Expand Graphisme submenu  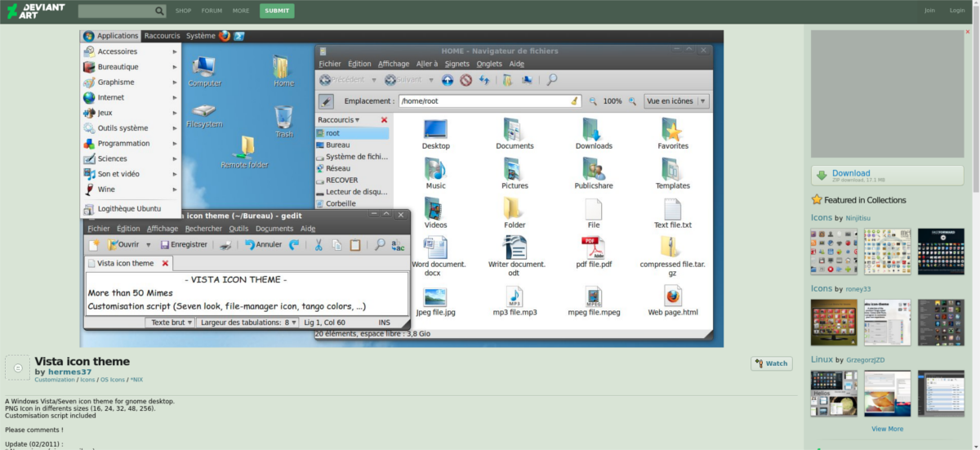(x=131, y=82)
